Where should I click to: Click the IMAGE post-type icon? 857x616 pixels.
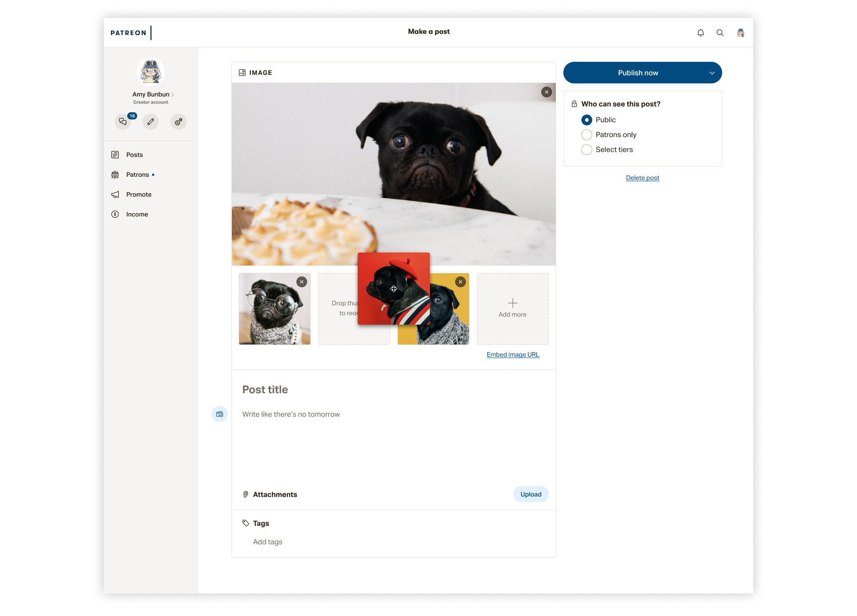coord(242,73)
